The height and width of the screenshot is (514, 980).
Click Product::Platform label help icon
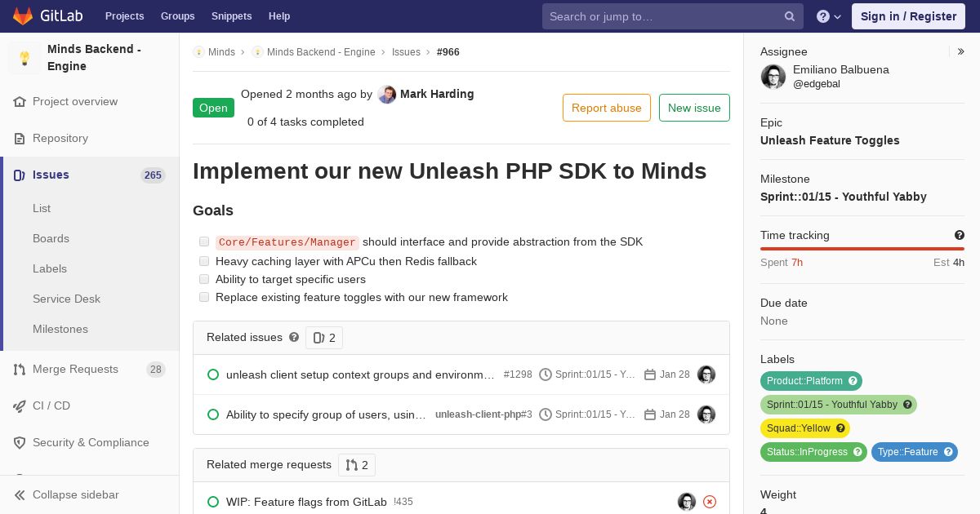pyautogui.click(x=853, y=381)
